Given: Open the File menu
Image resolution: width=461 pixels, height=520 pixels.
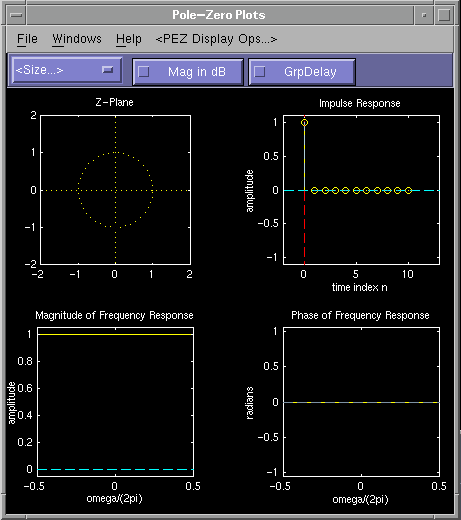Looking at the screenshot, I should tap(27, 39).
